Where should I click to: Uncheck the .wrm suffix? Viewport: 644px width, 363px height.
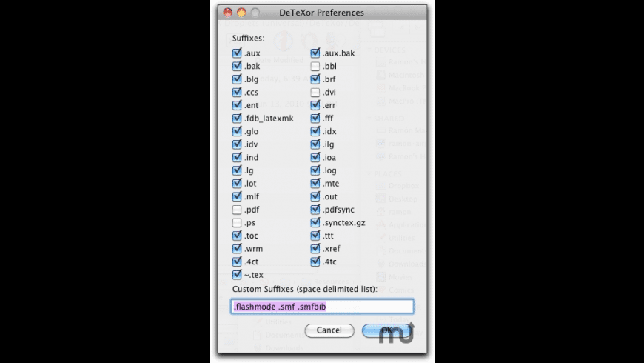click(x=237, y=249)
